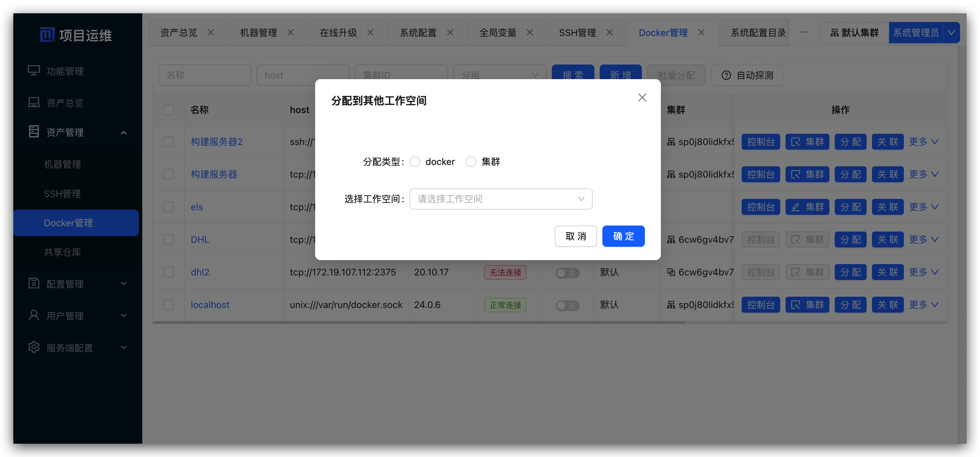Click the 名称 search input field

[204, 75]
